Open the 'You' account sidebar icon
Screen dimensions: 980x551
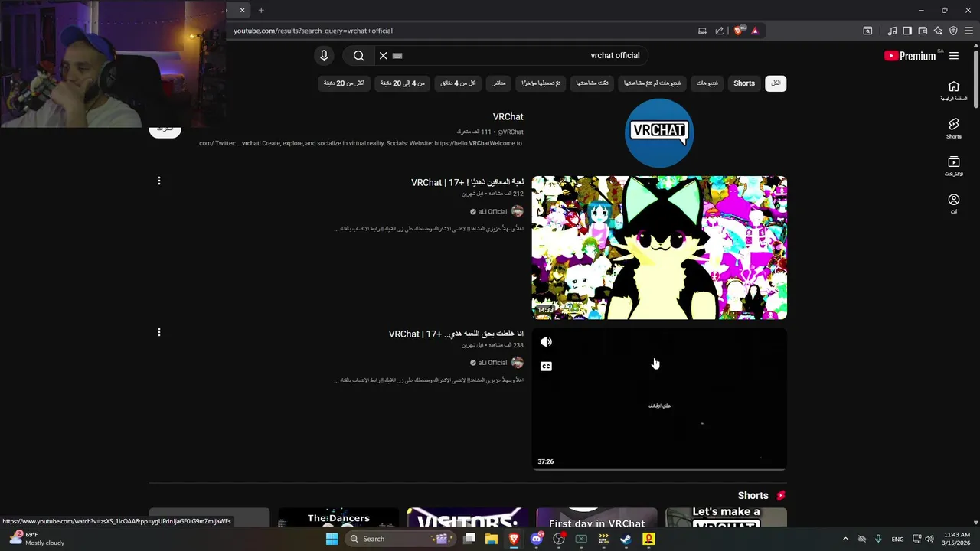(954, 204)
